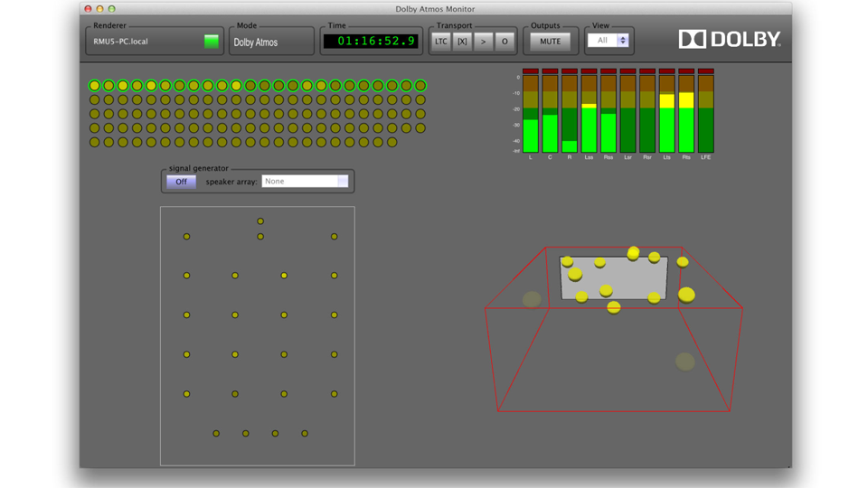Start playback with the > transport button

click(483, 42)
